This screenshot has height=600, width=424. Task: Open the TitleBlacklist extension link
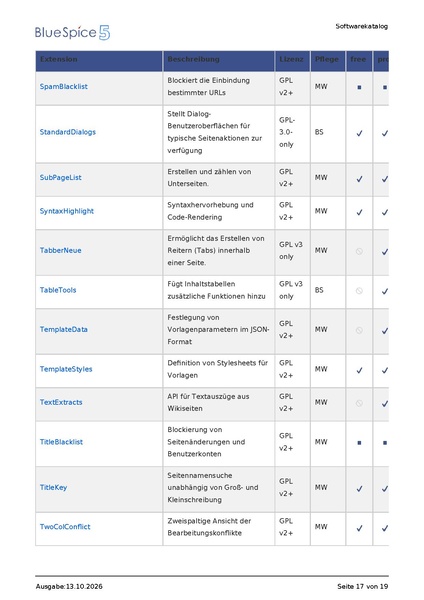pos(61,442)
